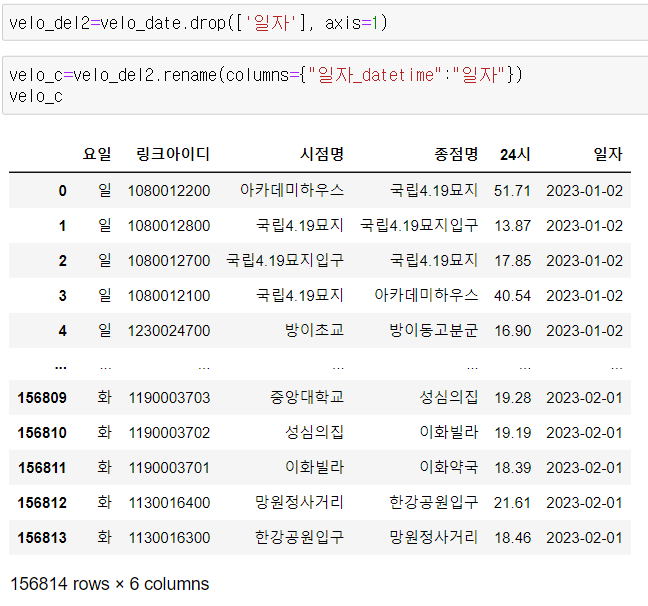Viewport: 648px width, 606px height.
Task: Click the 24시 value 19.28
Action: click(x=512, y=398)
